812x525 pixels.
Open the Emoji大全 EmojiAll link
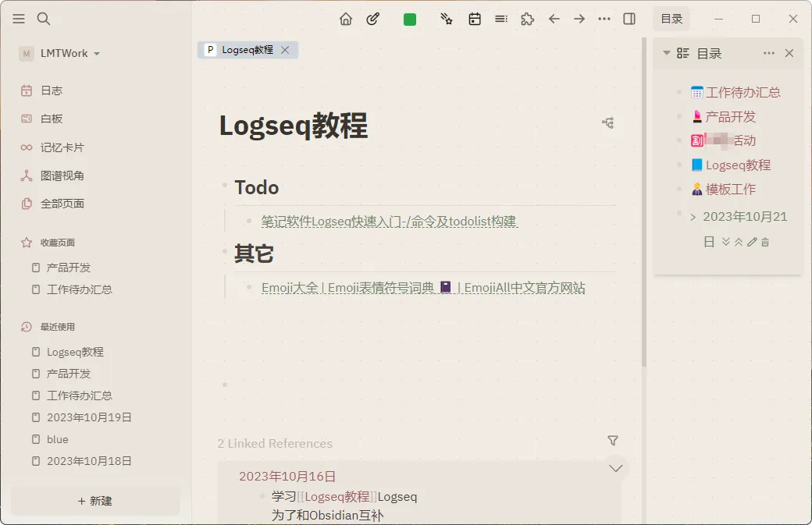pyautogui.click(x=423, y=288)
